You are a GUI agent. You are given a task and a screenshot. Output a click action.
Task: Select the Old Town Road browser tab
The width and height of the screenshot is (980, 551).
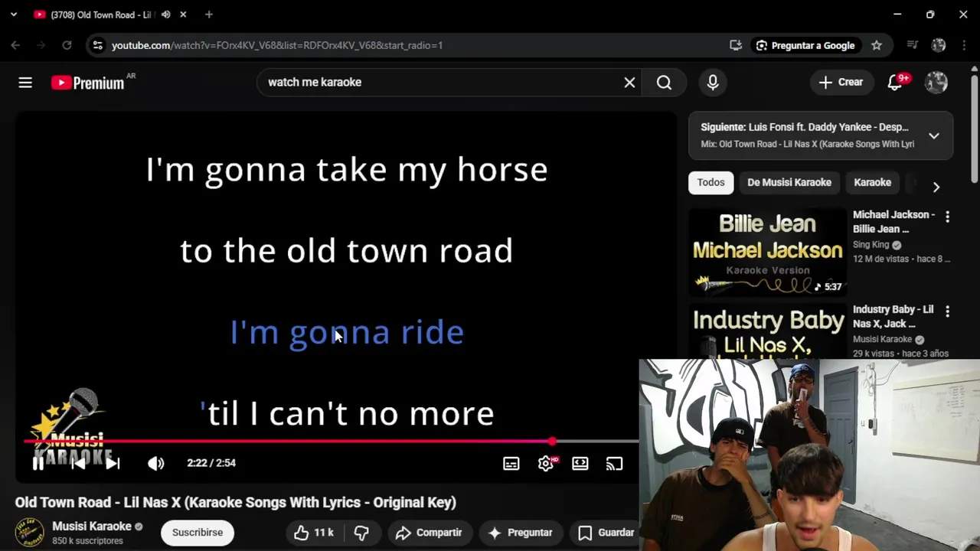(102, 15)
